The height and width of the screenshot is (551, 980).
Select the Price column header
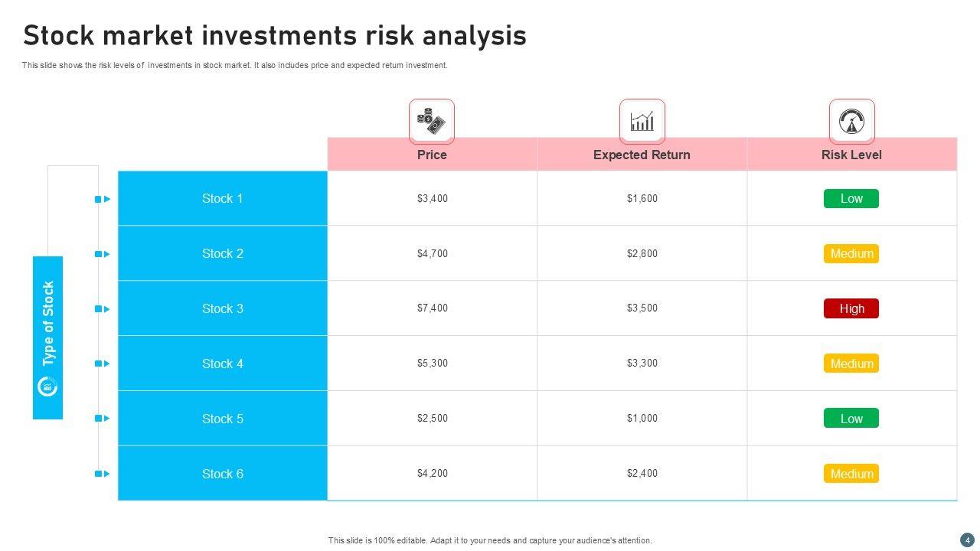click(432, 155)
